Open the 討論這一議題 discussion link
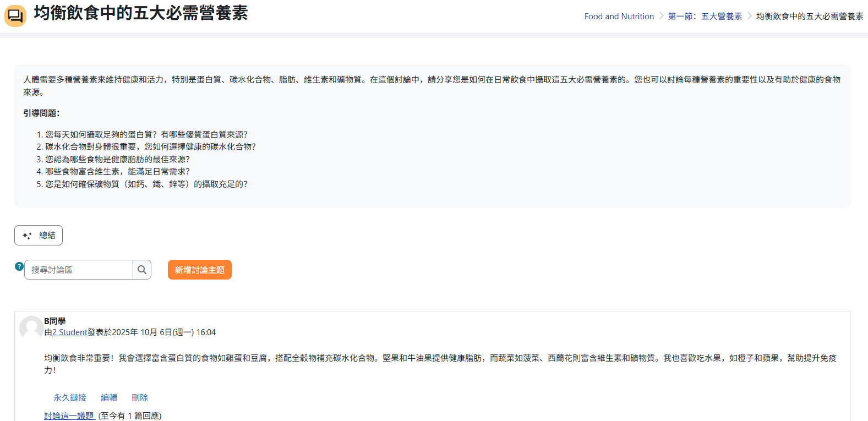This screenshot has height=421, width=868. pos(69,415)
